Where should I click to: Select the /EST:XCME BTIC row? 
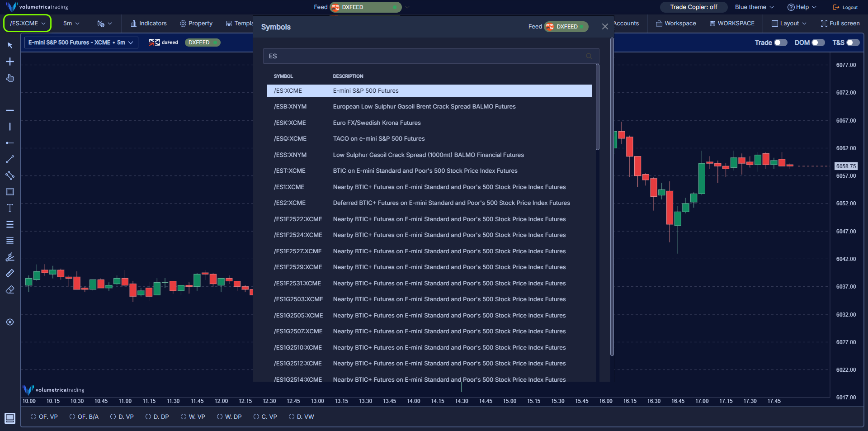[x=429, y=171]
